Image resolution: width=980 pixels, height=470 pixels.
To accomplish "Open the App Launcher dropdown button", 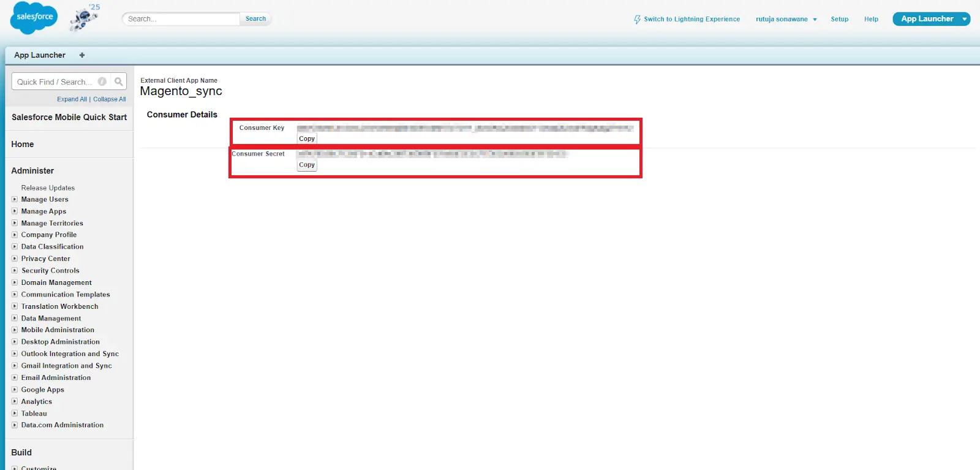I will pos(931,19).
